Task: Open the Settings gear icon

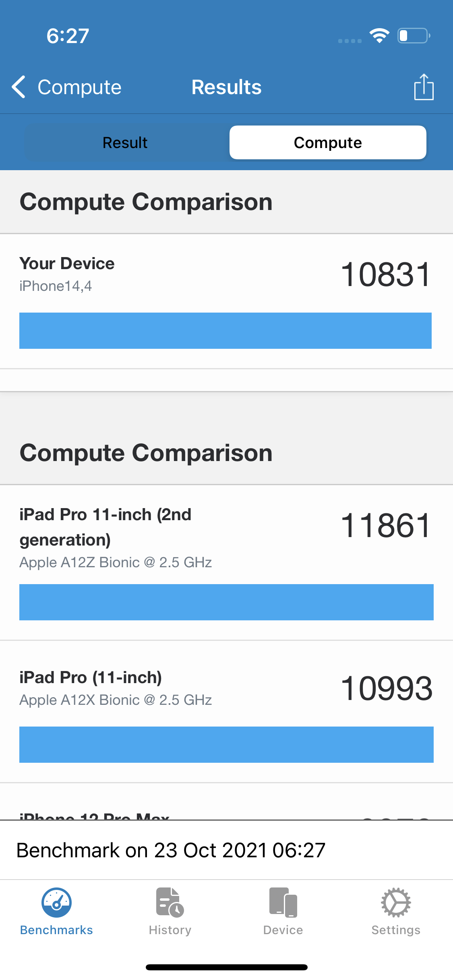Action: pos(396,903)
